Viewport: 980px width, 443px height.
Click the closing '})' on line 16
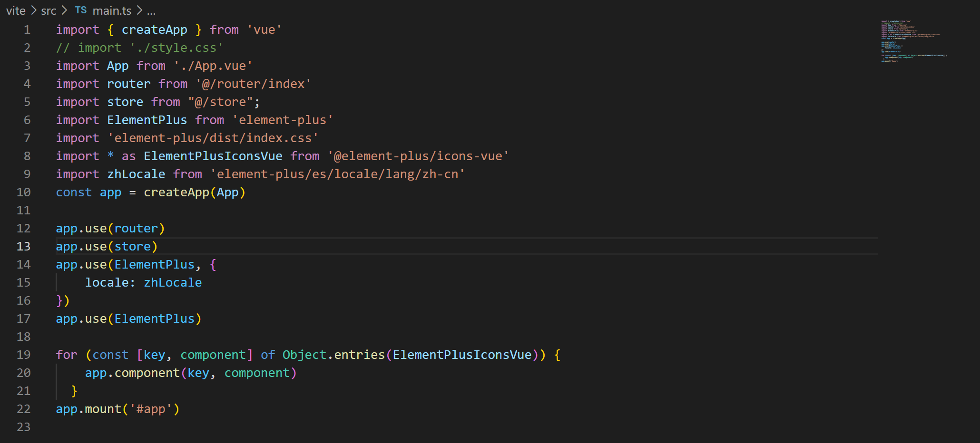point(63,300)
